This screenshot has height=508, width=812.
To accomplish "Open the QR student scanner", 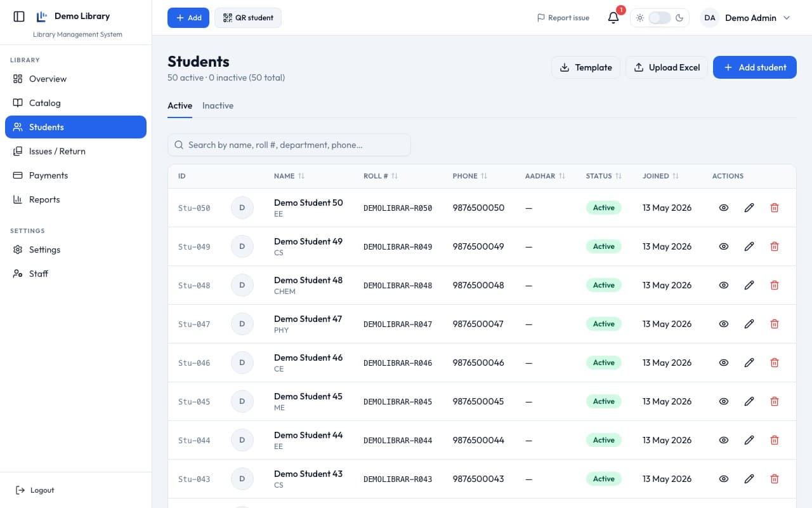I will (x=248, y=18).
